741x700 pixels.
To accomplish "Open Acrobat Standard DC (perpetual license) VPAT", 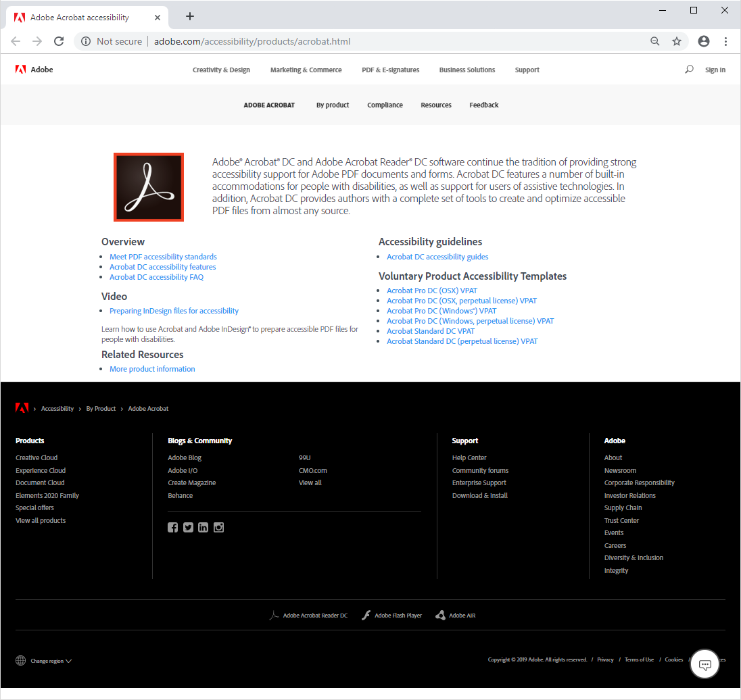I will point(462,341).
